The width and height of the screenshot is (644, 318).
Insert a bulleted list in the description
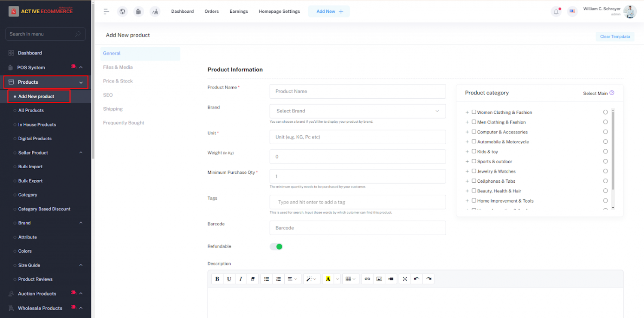coord(266,279)
